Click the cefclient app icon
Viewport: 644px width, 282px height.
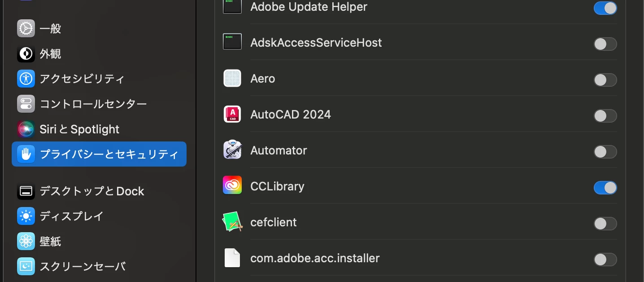(232, 222)
